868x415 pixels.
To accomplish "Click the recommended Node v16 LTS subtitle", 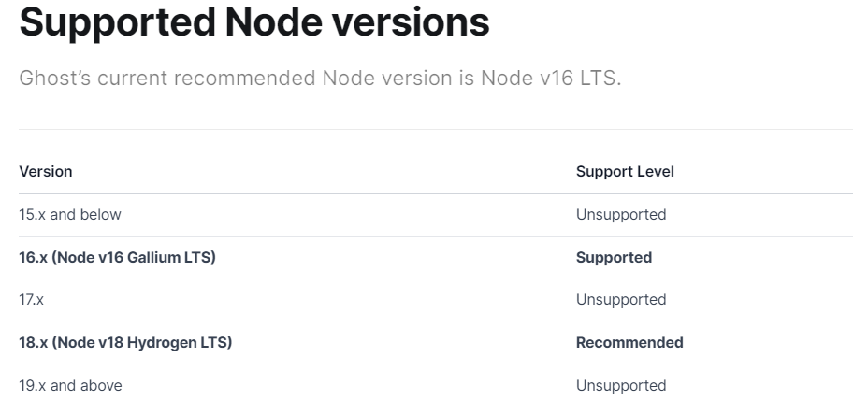I will [320, 78].
